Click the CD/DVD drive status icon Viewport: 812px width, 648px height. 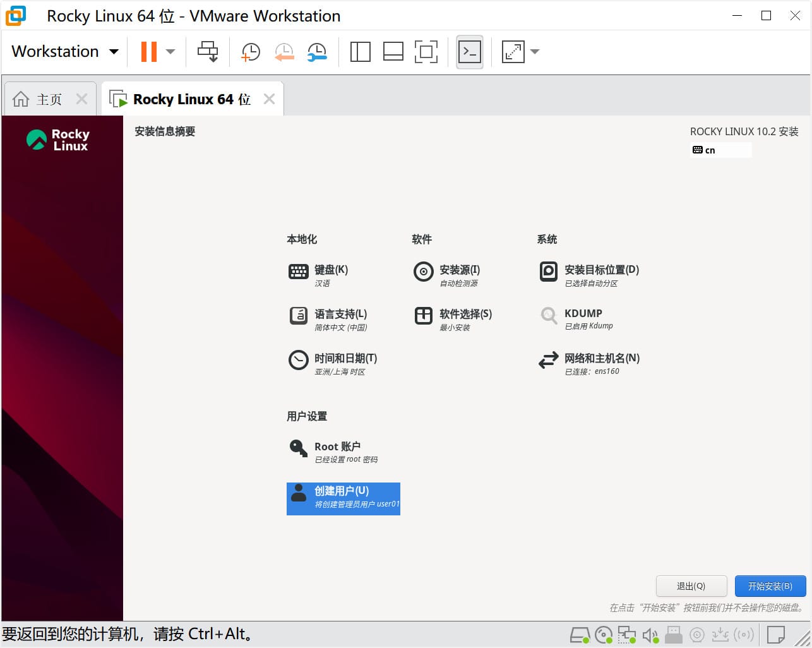tap(604, 635)
